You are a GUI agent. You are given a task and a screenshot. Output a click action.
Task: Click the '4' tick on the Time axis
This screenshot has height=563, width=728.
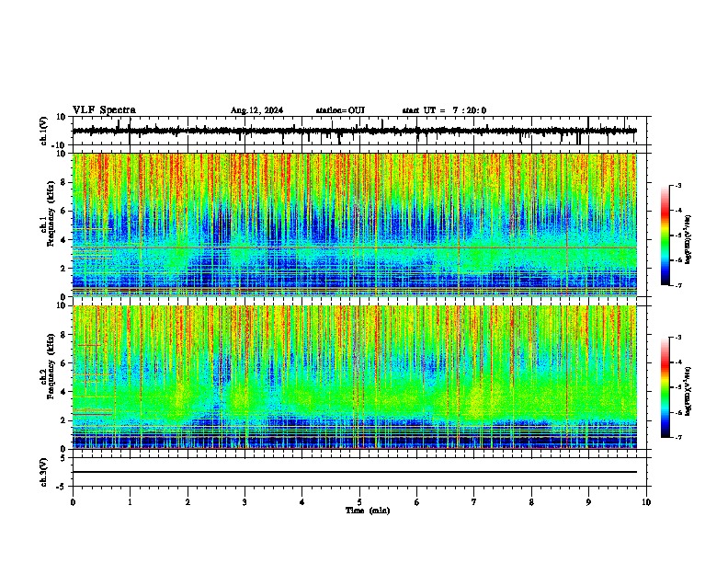coord(302,502)
